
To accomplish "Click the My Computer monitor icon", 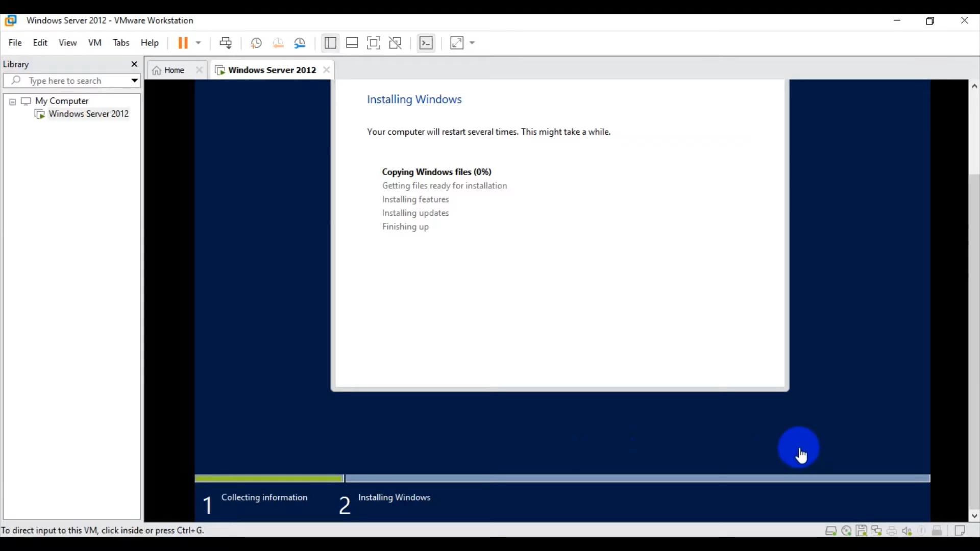I will [x=26, y=101].
